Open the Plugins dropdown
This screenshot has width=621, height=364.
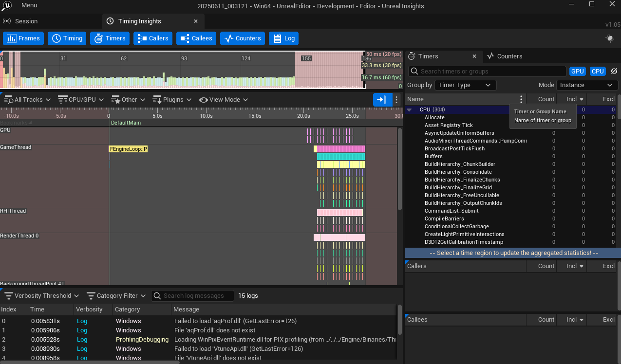coord(172,100)
